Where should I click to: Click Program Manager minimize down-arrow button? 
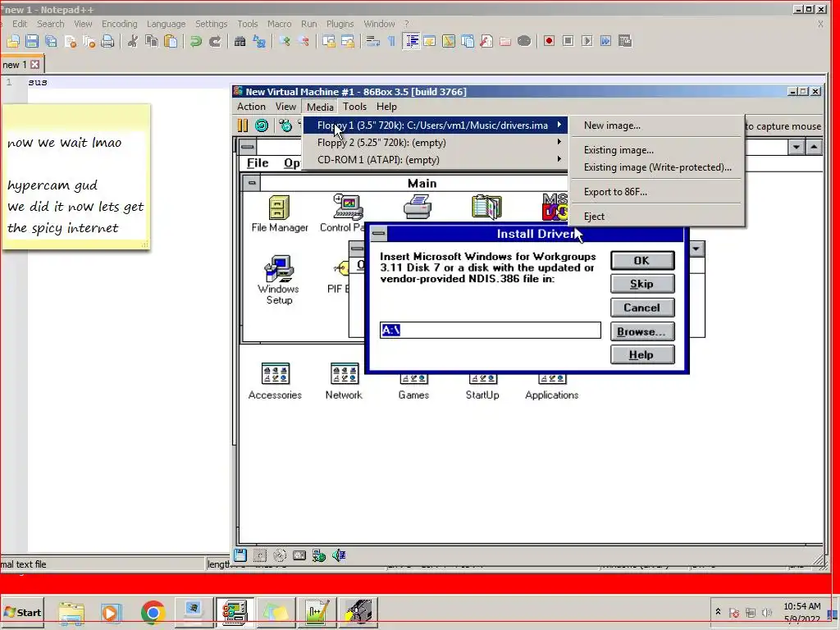(796, 147)
